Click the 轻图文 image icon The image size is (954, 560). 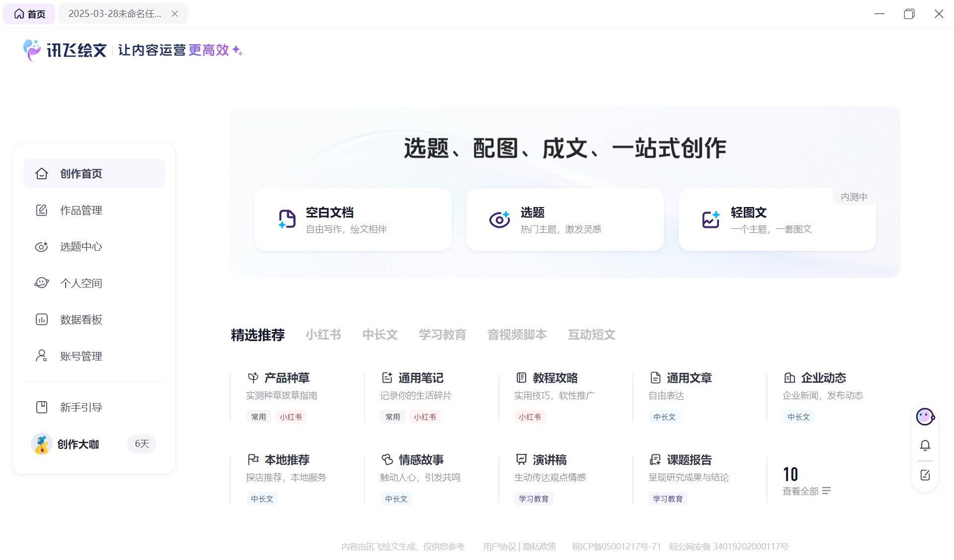tap(711, 219)
